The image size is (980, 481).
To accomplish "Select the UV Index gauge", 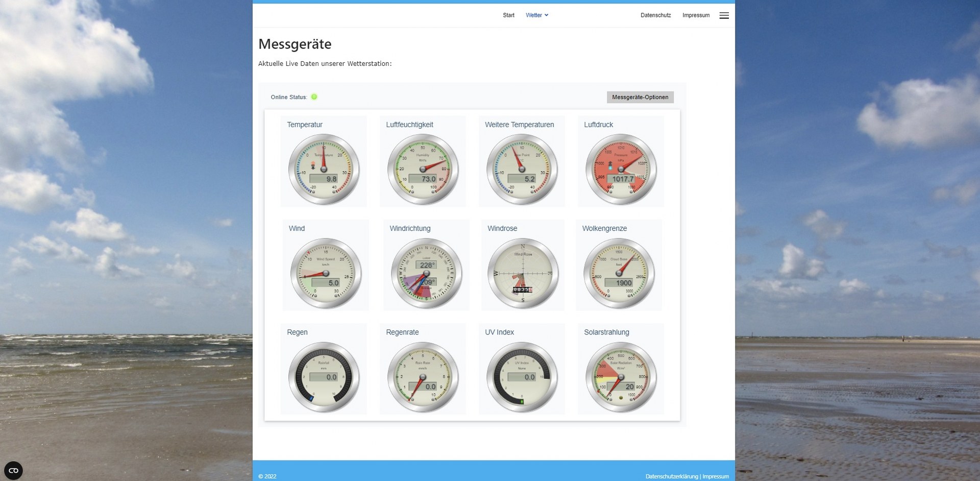I will [522, 377].
